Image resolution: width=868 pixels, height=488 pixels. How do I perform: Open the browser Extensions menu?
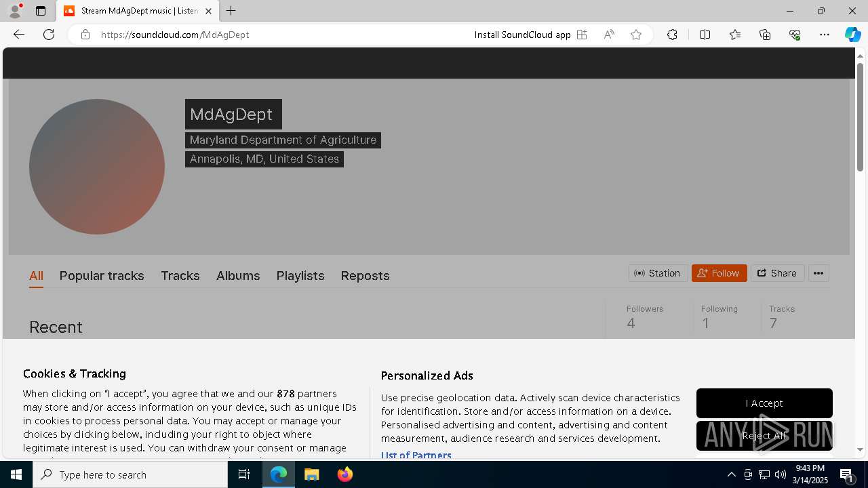(x=672, y=35)
